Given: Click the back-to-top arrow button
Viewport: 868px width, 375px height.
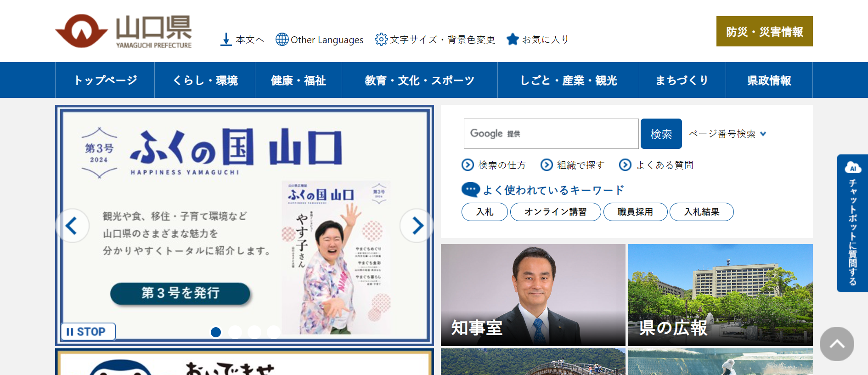Looking at the screenshot, I should [837, 344].
